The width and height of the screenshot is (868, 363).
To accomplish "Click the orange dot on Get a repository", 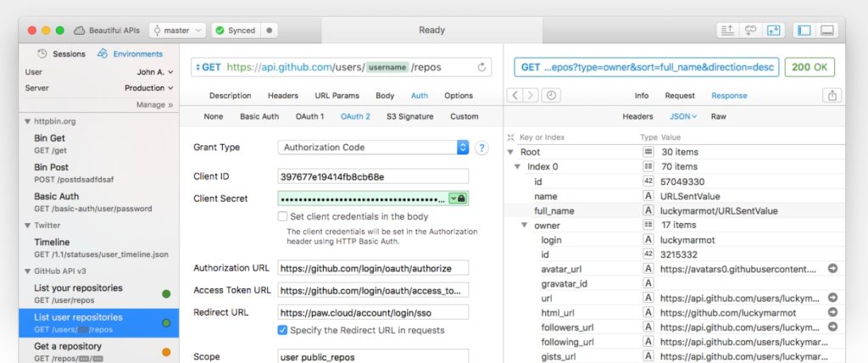I will pos(166,352).
